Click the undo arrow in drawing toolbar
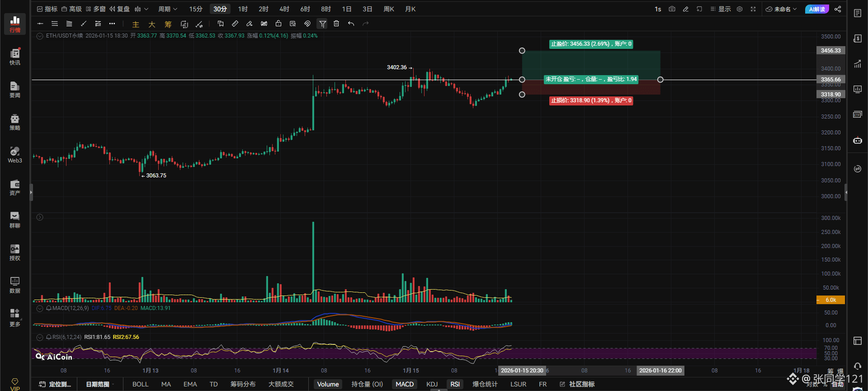The height and width of the screenshot is (391, 868). [351, 24]
